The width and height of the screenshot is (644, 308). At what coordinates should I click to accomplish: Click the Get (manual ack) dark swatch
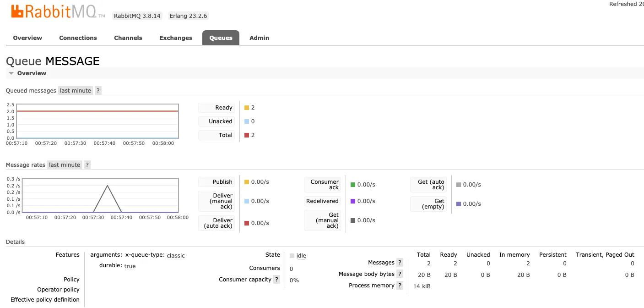(353, 220)
